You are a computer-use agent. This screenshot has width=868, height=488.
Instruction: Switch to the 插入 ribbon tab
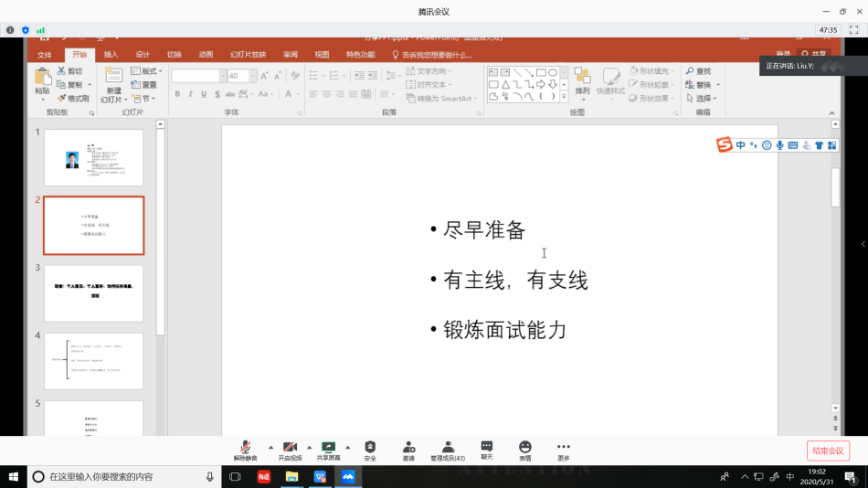coord(111,55)
